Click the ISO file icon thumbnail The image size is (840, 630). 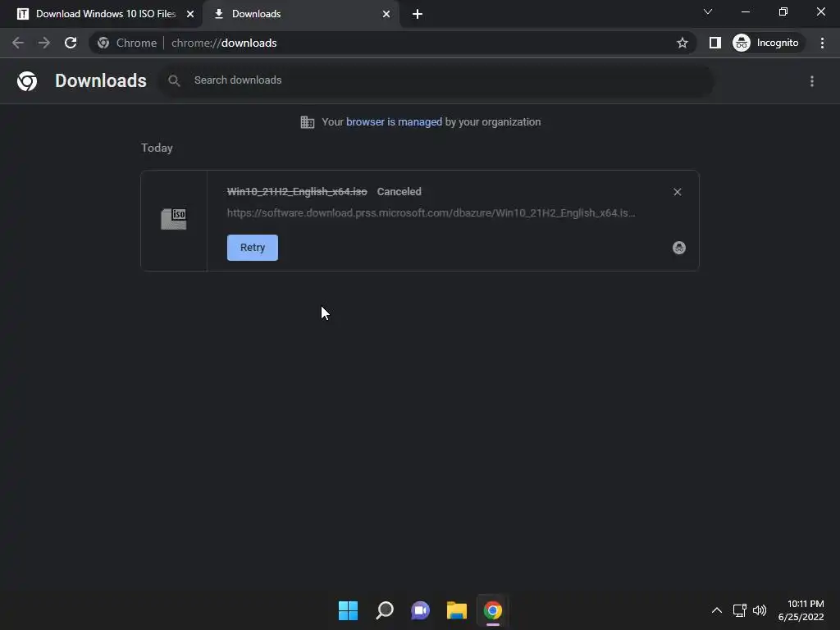174,219
